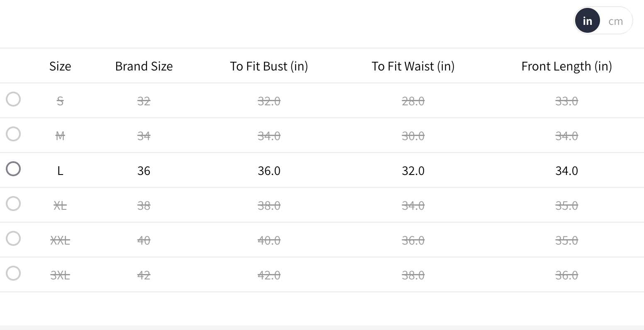This screenshot has height=330, width=644.
Task: Click the struck-through XXL size label
Action: [x=60, y=240]
